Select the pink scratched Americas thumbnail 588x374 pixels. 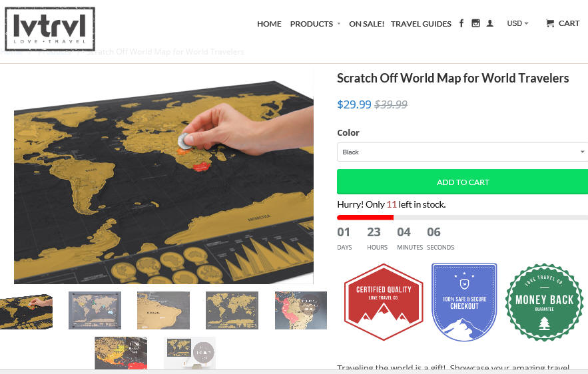click(x=301, y=310)
